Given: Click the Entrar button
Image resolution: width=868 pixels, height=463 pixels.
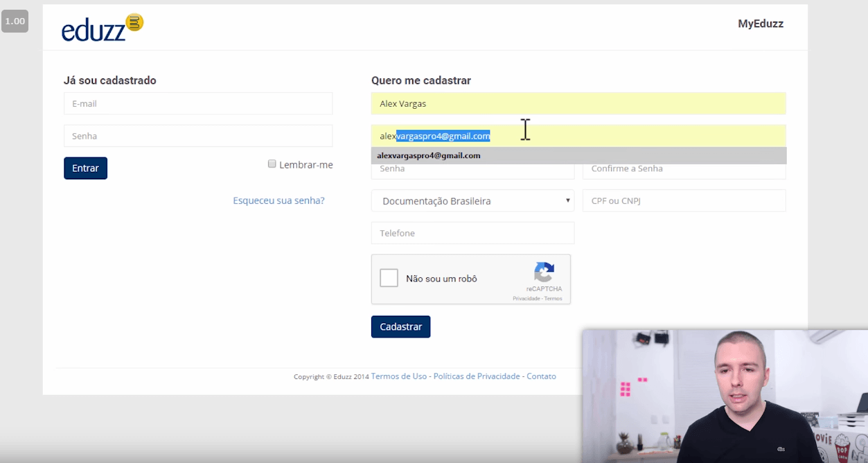Looking at the screenshot, I should (x=85, y=168).
